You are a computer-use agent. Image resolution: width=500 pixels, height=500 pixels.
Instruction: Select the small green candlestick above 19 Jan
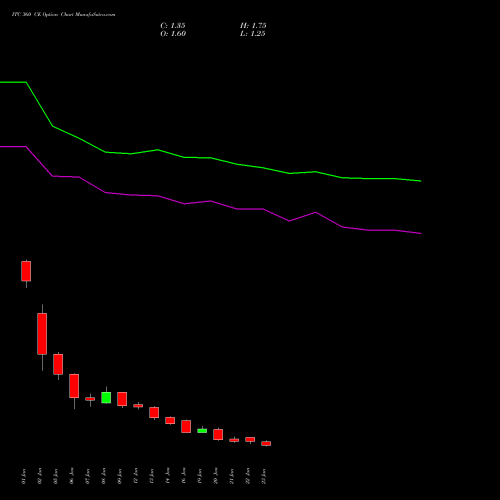[202, 431]
